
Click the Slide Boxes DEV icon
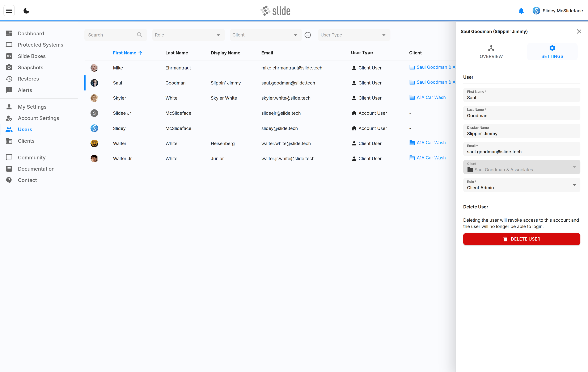coord(9,56)
